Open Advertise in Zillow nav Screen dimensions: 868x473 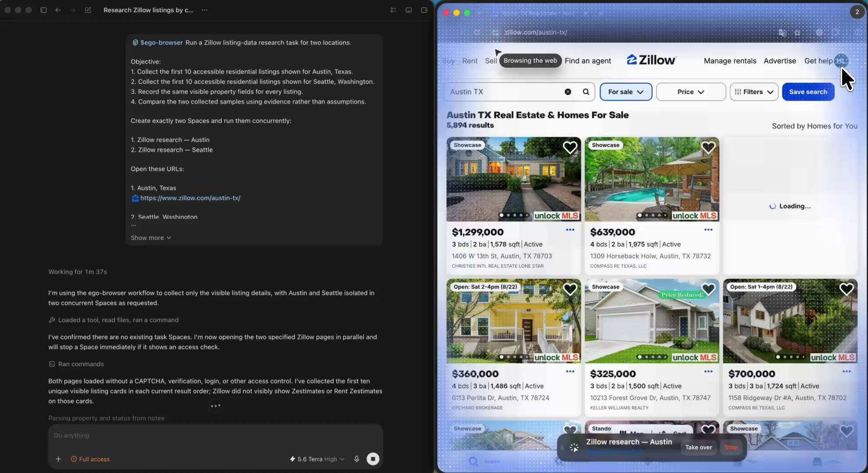click(779, 61)
